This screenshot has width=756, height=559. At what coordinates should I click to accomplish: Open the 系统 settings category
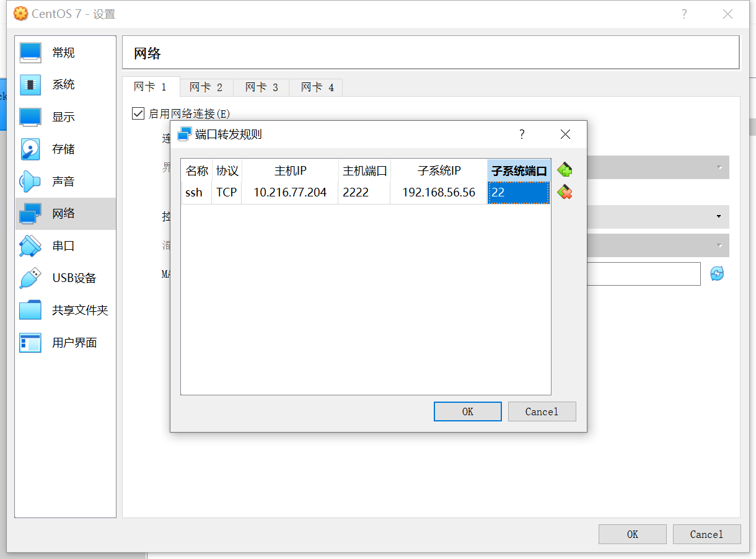65,85
